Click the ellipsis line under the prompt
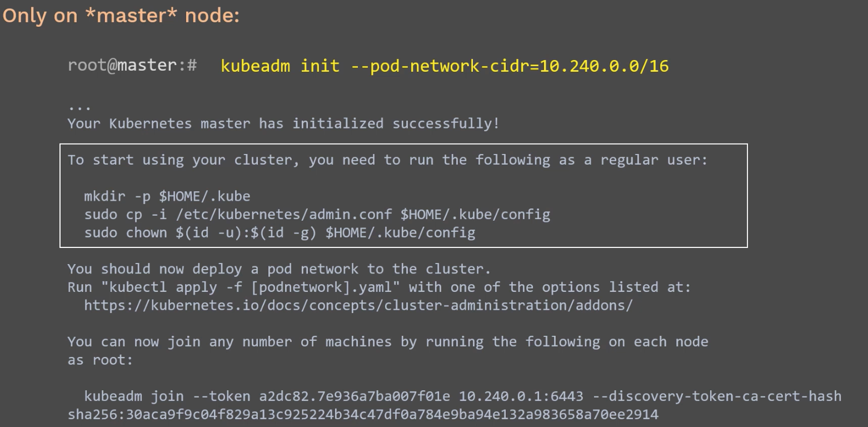This screenshot has width=868, height=427. point(79,107)
